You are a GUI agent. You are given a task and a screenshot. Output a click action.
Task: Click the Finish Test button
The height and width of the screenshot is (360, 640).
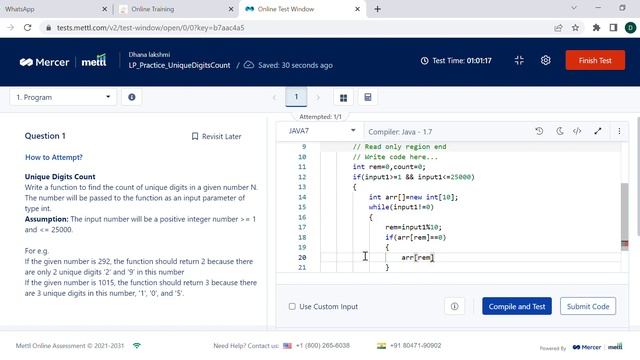pyautogui.click(x=595, y=60)
